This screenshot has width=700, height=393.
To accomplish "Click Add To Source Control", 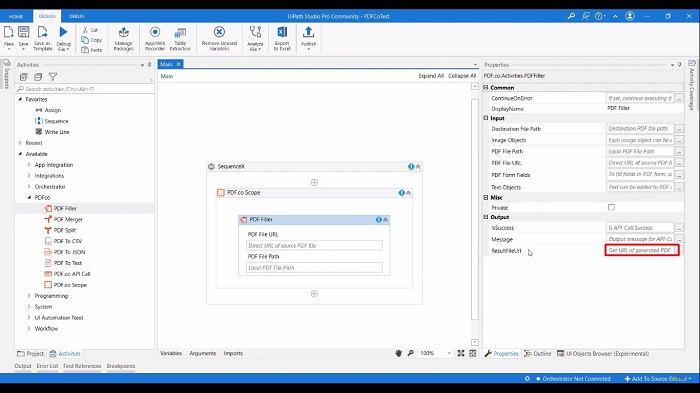I will tap(658, 379).
